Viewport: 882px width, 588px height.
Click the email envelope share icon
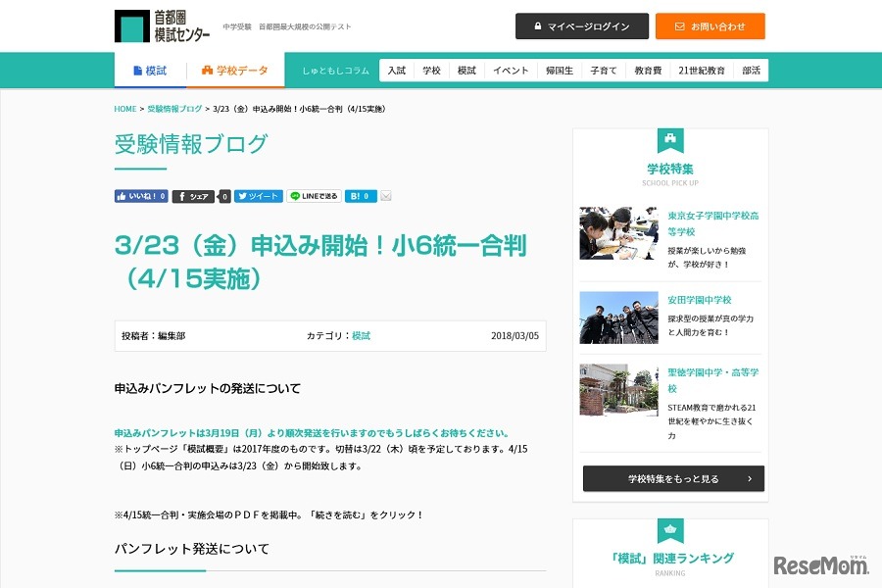coord(386,196)
